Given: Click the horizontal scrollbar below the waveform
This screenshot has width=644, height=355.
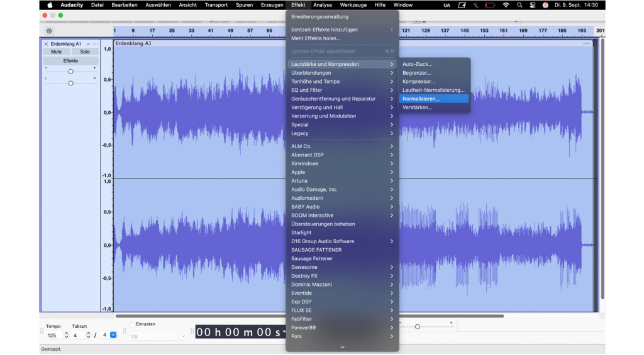Looking at the screenshot, I should (x=309, y=316).
